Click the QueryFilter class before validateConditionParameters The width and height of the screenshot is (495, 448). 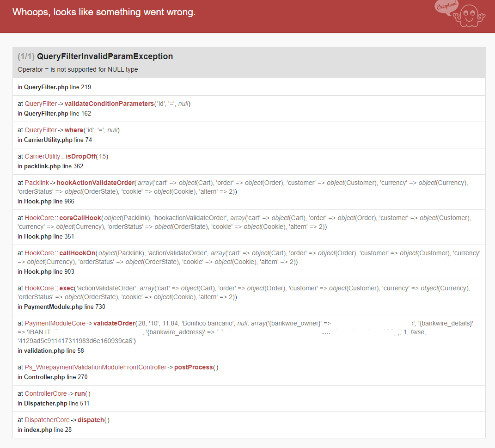tap(41, 104)
